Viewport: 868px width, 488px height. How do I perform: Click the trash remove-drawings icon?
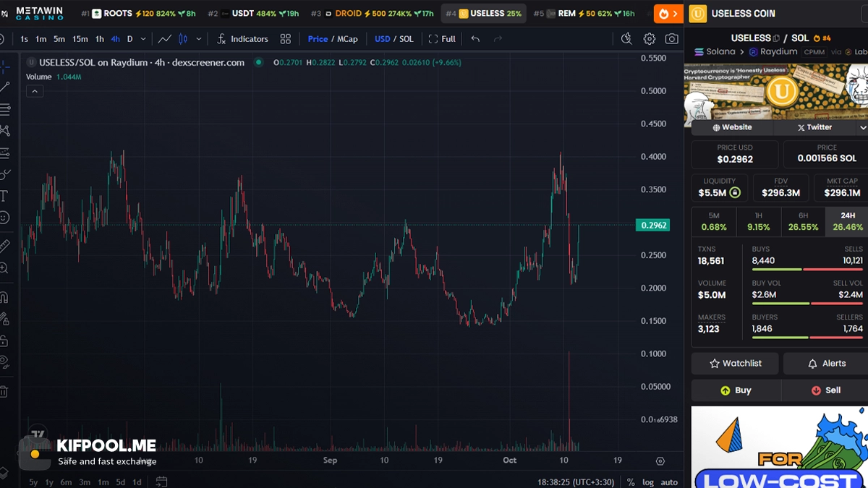[x=4, y=391]
